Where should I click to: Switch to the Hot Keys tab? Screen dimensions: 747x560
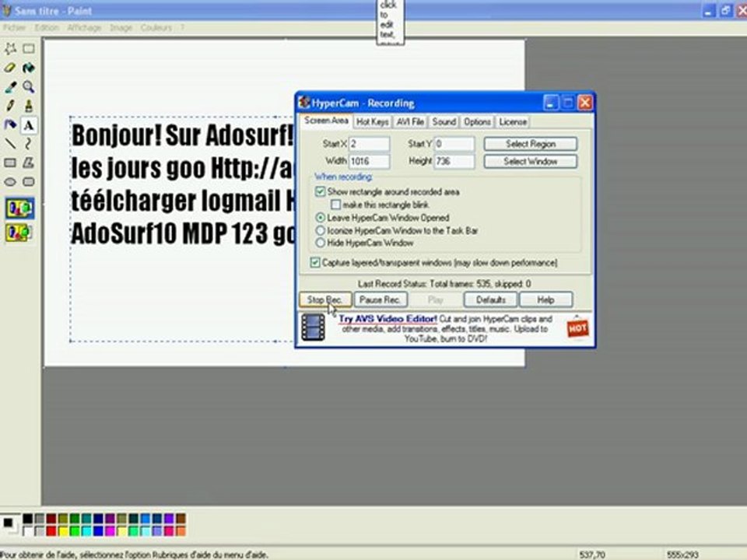[373, 122]
